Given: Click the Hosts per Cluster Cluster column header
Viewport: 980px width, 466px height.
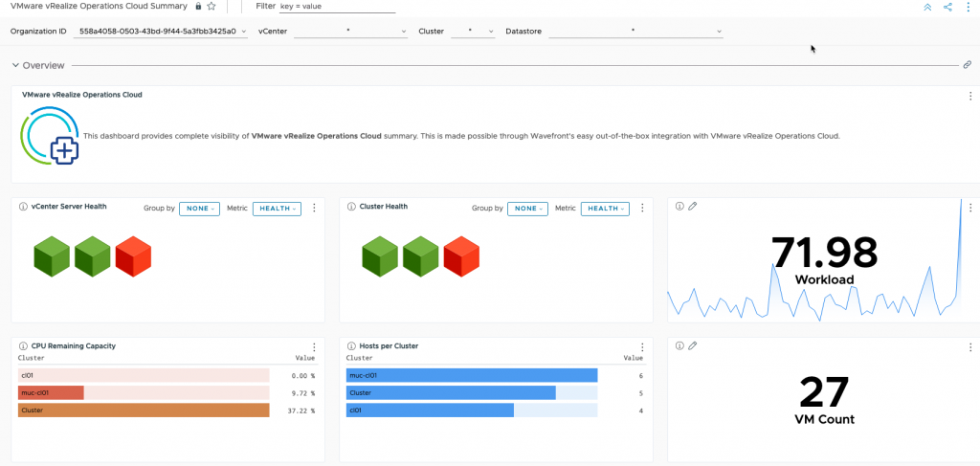Looking at the screenshot, I should click(x=360, y=359).
